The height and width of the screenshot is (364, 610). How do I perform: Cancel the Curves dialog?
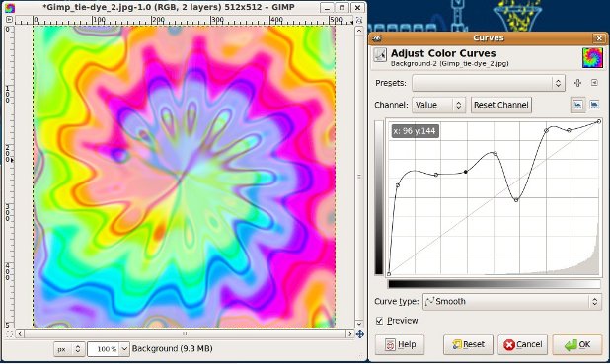[x=522, y=344]
